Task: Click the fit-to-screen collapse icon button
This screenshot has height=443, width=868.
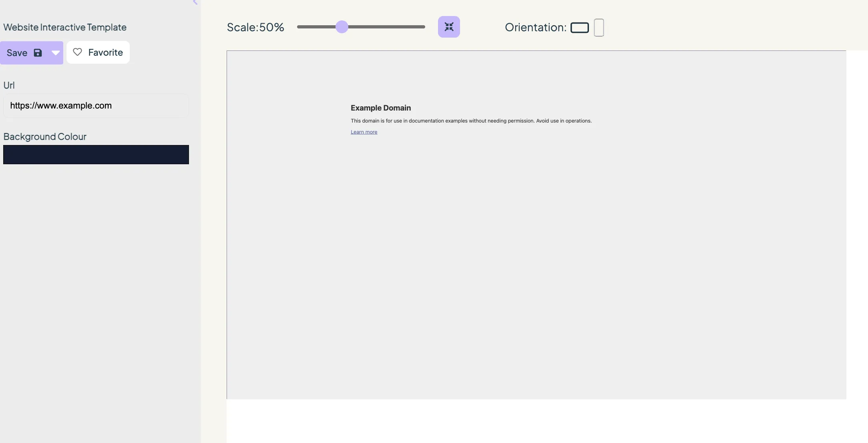Action: coord(449,27)
